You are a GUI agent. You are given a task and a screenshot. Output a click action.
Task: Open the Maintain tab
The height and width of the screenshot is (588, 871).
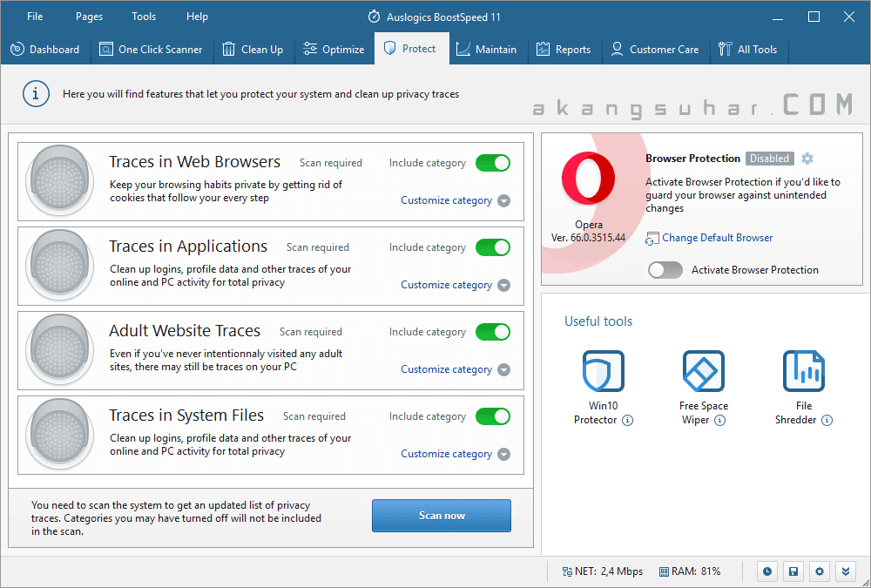[486, 49]
